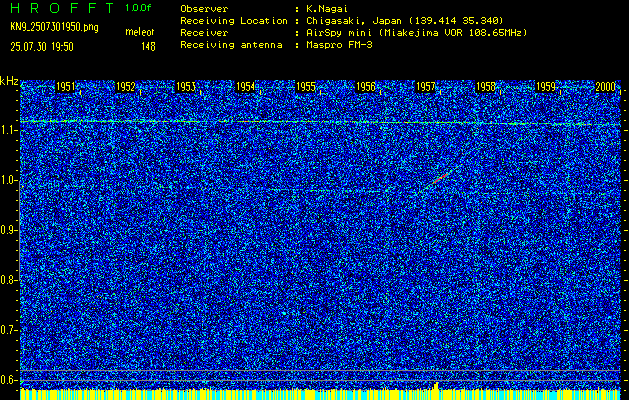Click the 1951 time marker

[65, 87]
